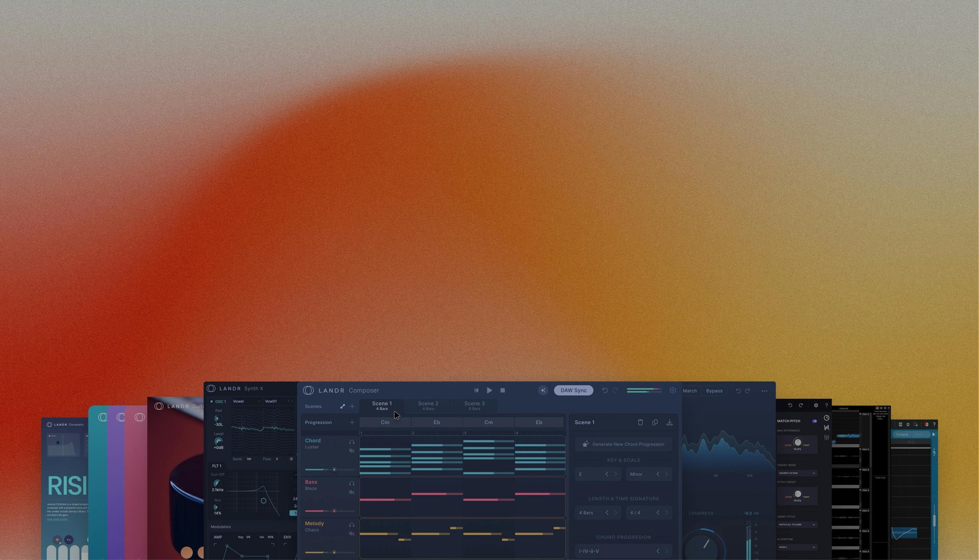Adjust the Chord track volume slider
This screenshot has height=560, width=979.
334,469
